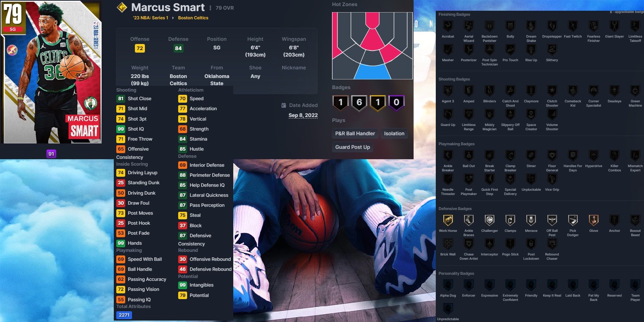Click the Defense rating value 84
The width and height of the screenshot is (644, 322).
(178, 48)
